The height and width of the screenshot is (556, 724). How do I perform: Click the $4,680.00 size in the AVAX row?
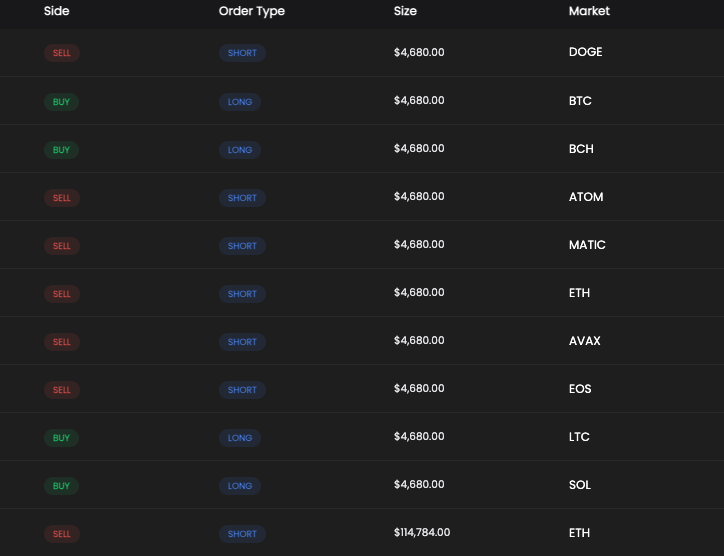point(419,340)
